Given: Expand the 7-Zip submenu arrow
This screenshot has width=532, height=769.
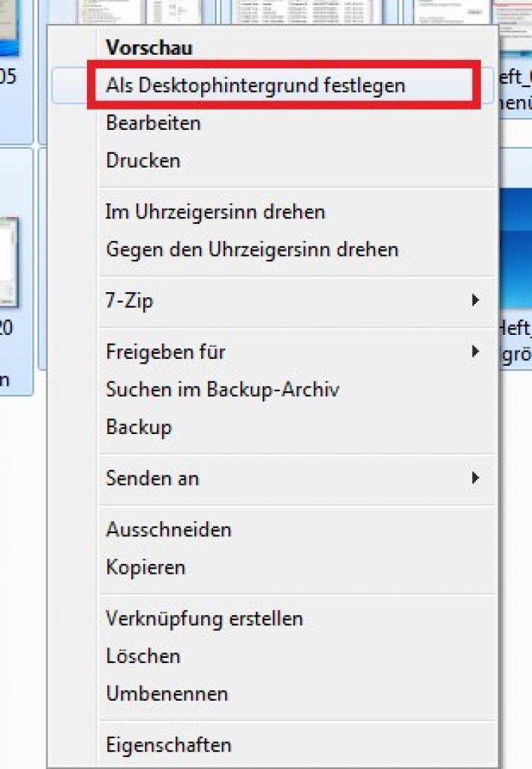Looking at the screenshot, I should pos(475,300).
